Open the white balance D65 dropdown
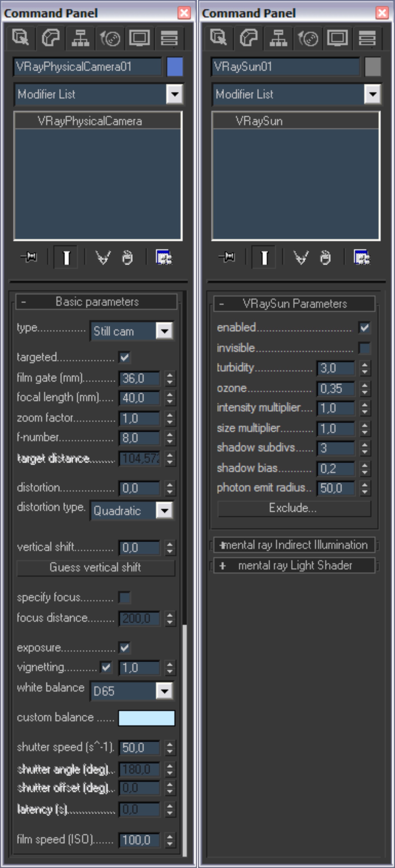Viewport: 395px width, 868px height. 165,691
